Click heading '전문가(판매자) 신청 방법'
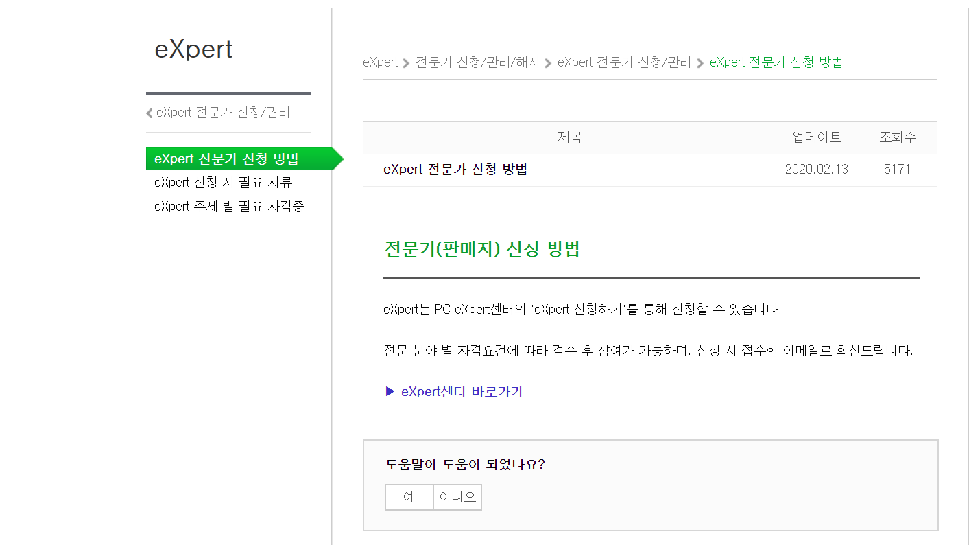 click(483, 249)
